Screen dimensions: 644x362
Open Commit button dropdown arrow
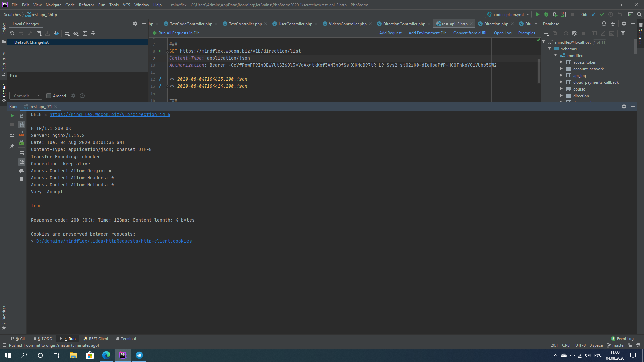pos(38,96)
